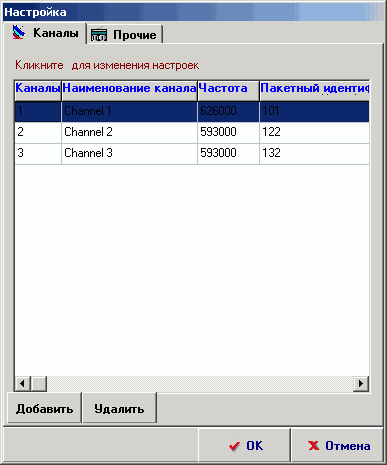This screenshot has height=465, width=387.
Task: Click the Пакетный идентиф column header
Action: point(314,90)
